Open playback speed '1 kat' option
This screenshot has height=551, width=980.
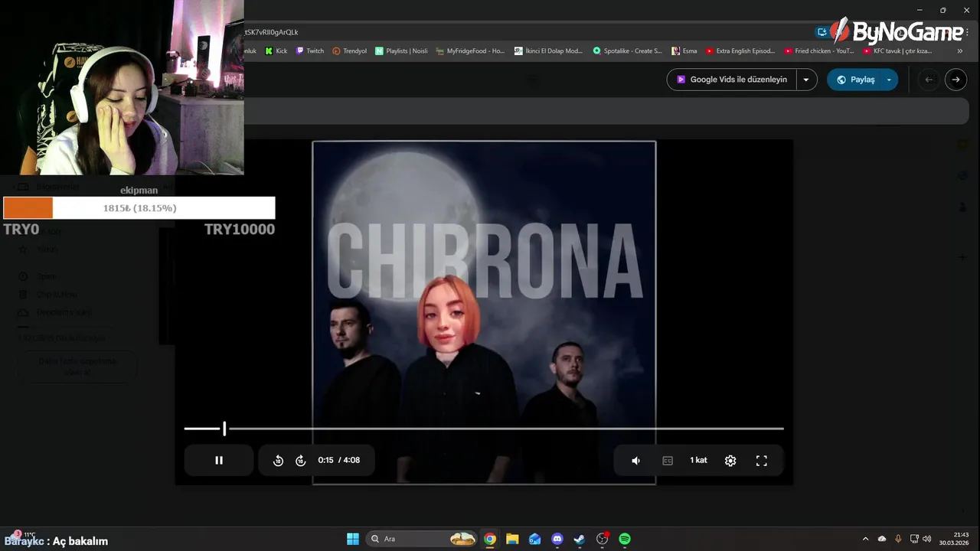click(x=698, y=460)
